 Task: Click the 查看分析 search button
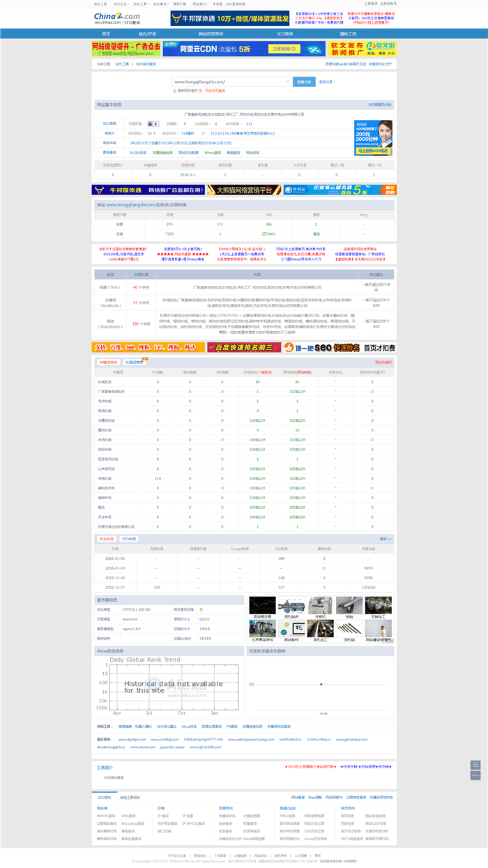pos(304,82)
